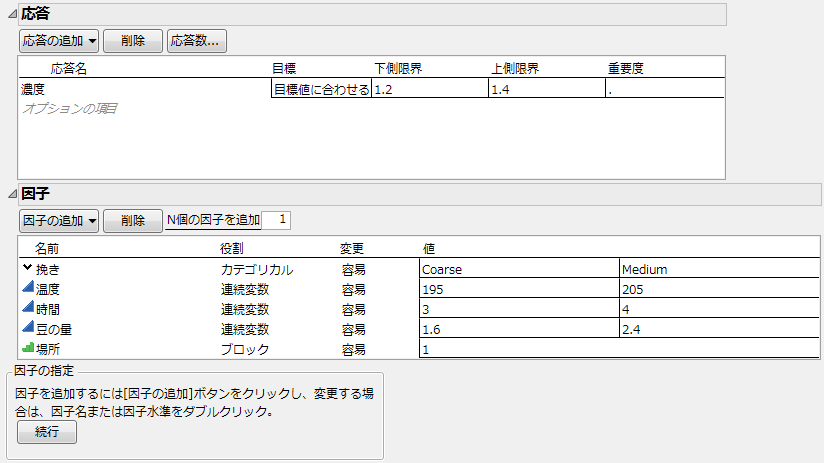824x463 pixels.
Task: Open the 因子の追加 dropdown
Action: [59, 221]
